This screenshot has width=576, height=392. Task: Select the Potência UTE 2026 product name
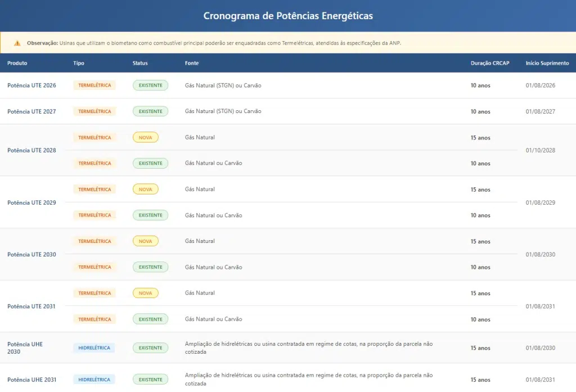(x=31, y=85)
